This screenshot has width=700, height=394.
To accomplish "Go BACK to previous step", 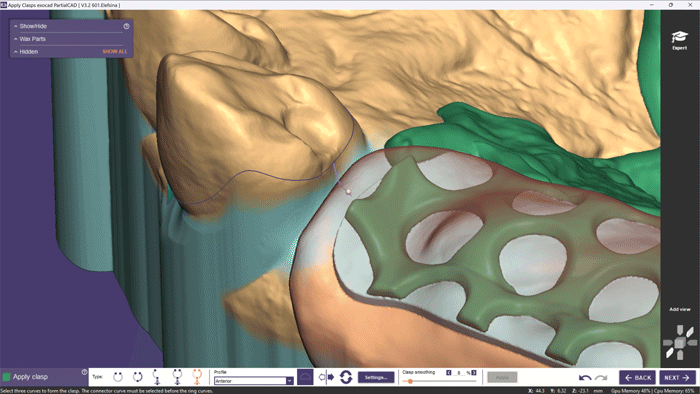I will point(637,377).
